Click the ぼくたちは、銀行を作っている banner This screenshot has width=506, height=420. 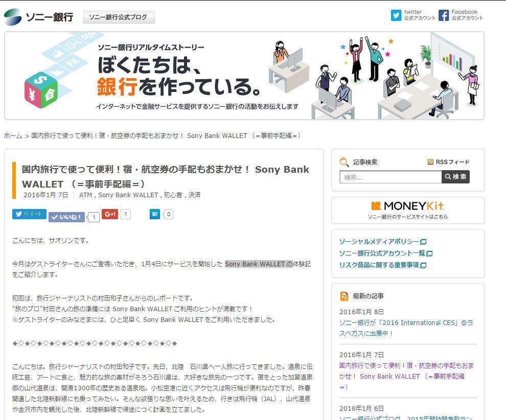point(244,76)
